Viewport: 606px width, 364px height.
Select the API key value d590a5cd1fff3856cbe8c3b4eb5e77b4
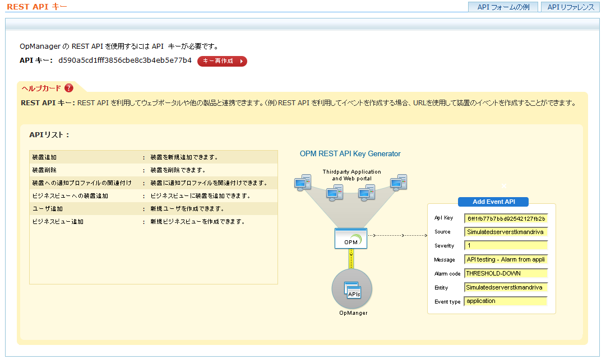click(x=125, y=60)
